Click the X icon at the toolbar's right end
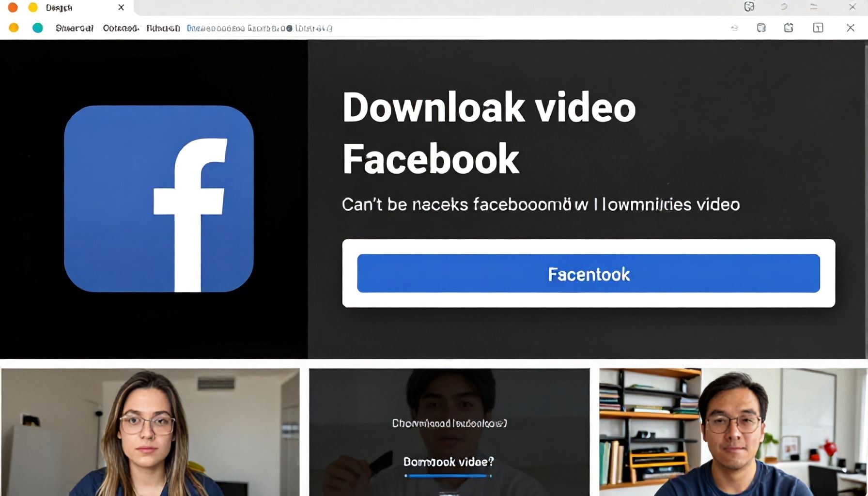Screen dimensions: 868x496 pyautogui.click(x=850, y=28)
